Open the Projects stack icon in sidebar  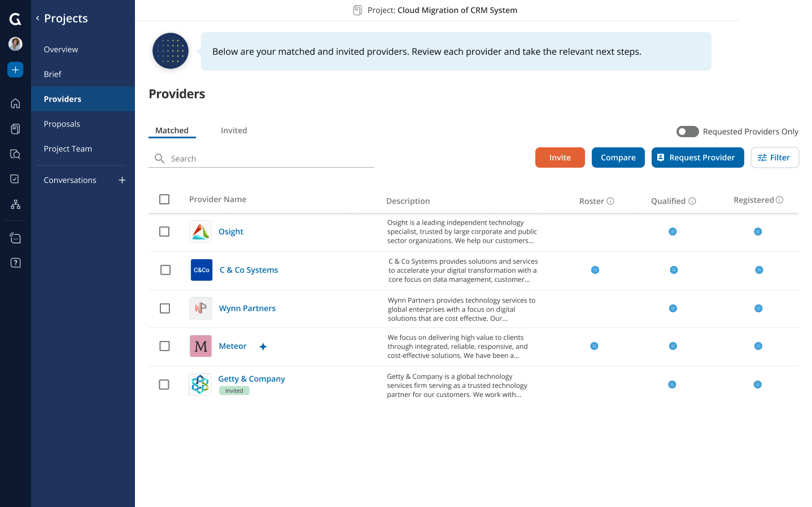15,129
